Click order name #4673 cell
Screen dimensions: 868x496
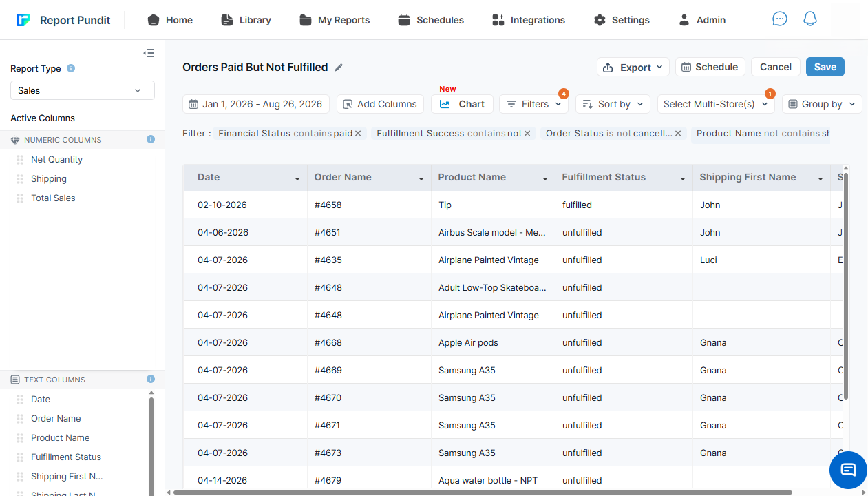(x=369, y=453)
